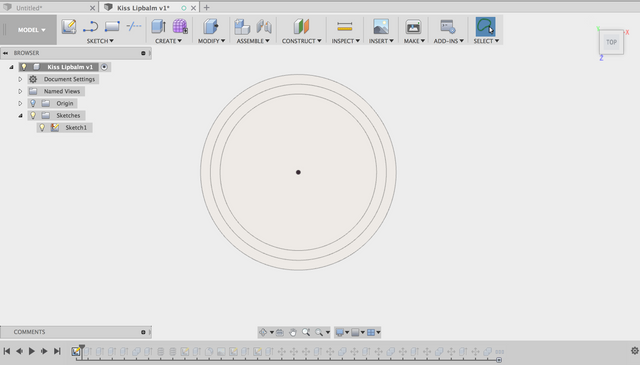Select the Joint assemble icon
This screenshot has width=640, height=365.
[x=264, y=27]
